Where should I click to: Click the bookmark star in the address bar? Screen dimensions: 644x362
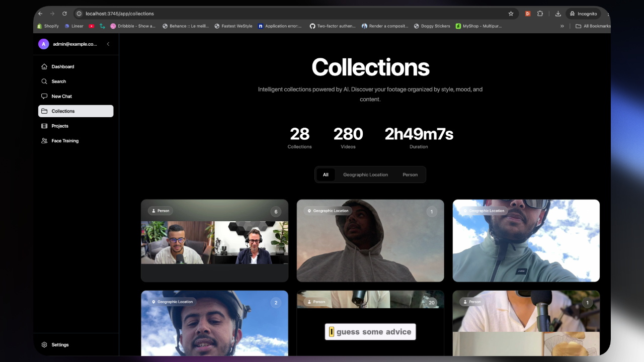pos(511,14)
